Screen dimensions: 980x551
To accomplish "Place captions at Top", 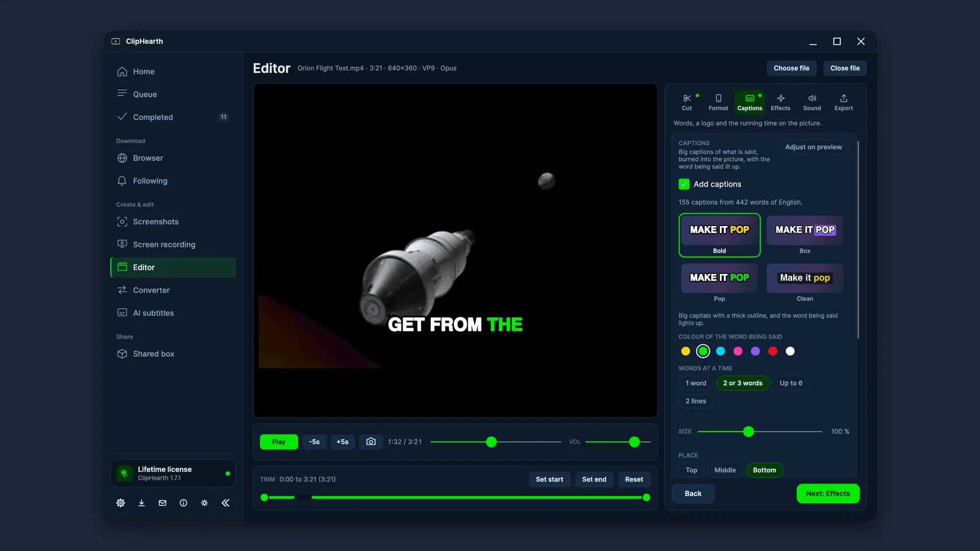I will 691,470.
